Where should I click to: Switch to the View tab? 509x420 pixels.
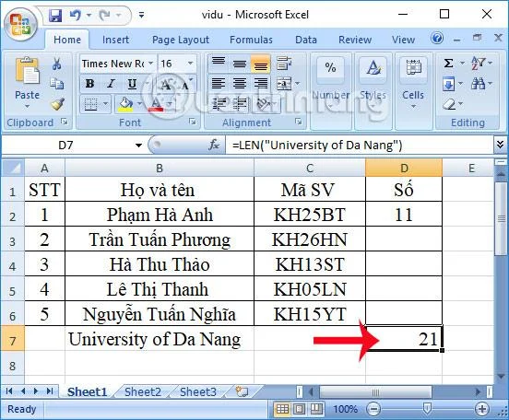point(403,40)
